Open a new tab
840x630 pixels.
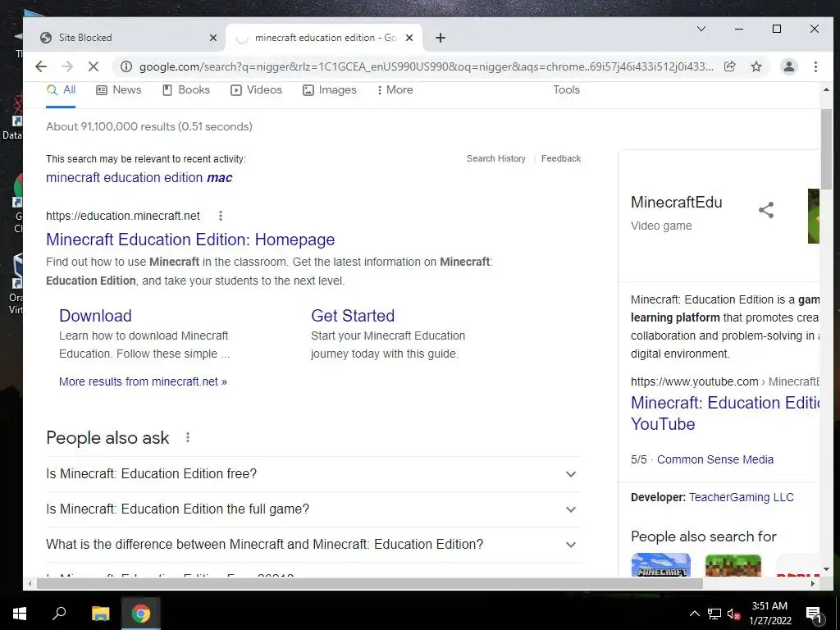pos(441,38)
